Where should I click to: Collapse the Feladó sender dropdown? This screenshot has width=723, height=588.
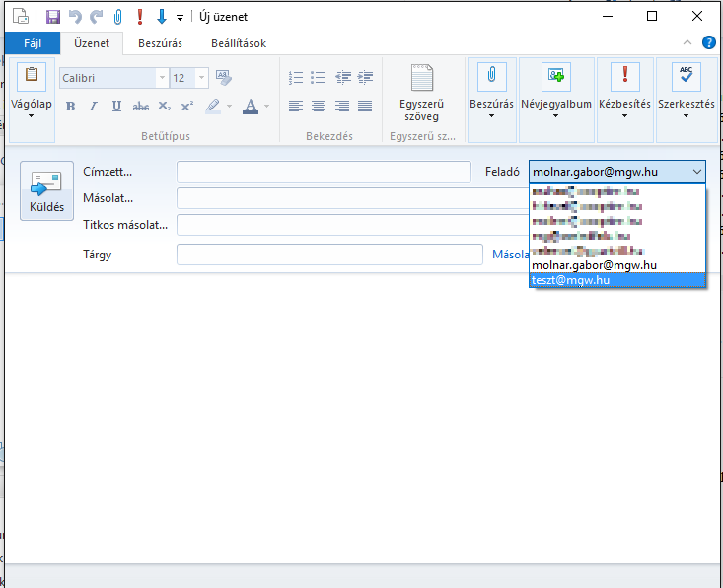pos(697,172)
